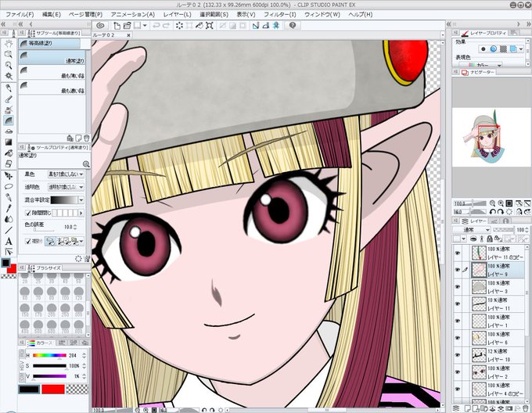The image size is (532, 413).
Task: Hide layer レイヤー 9 via eye icon
Action: tap(458, 270)
